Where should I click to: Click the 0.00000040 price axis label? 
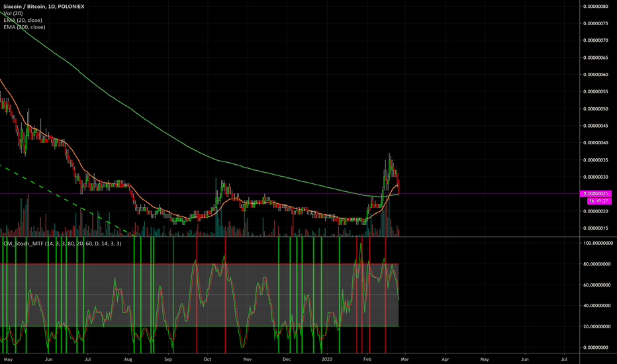click(x=595, y=143)
